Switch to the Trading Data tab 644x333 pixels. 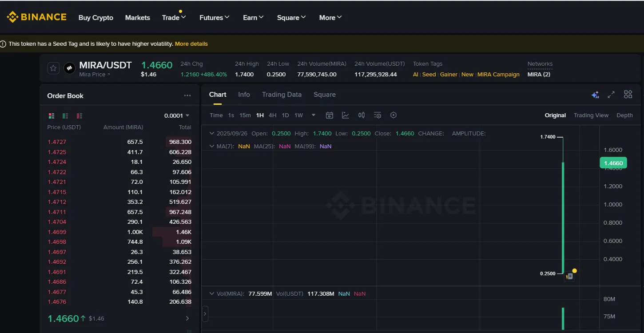coord(282,95)
